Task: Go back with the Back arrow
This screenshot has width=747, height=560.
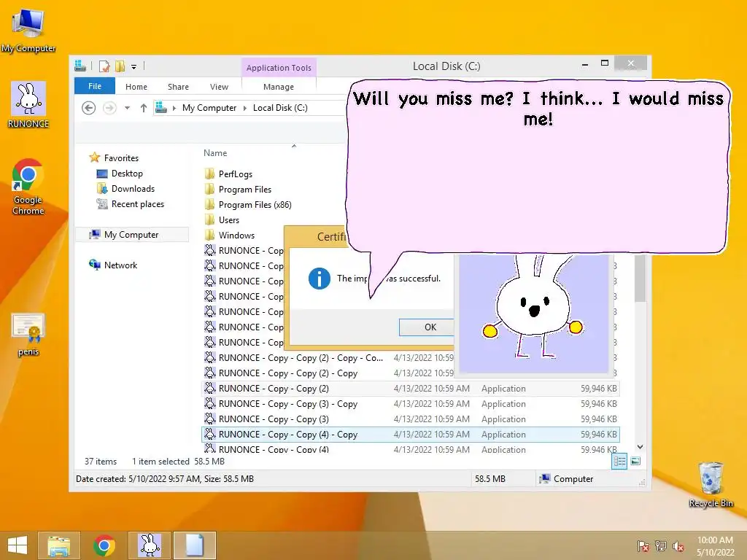Action: tap(88, 108)
